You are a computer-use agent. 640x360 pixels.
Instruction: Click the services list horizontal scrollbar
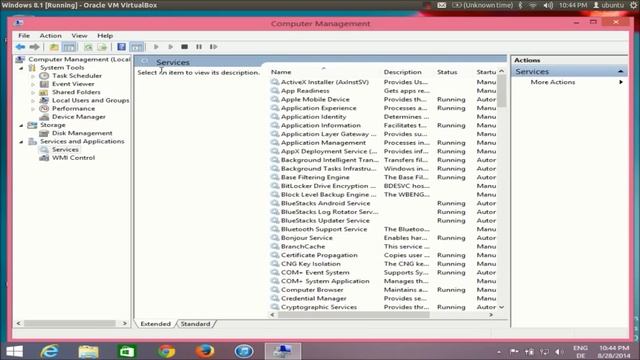pos(353,315)
